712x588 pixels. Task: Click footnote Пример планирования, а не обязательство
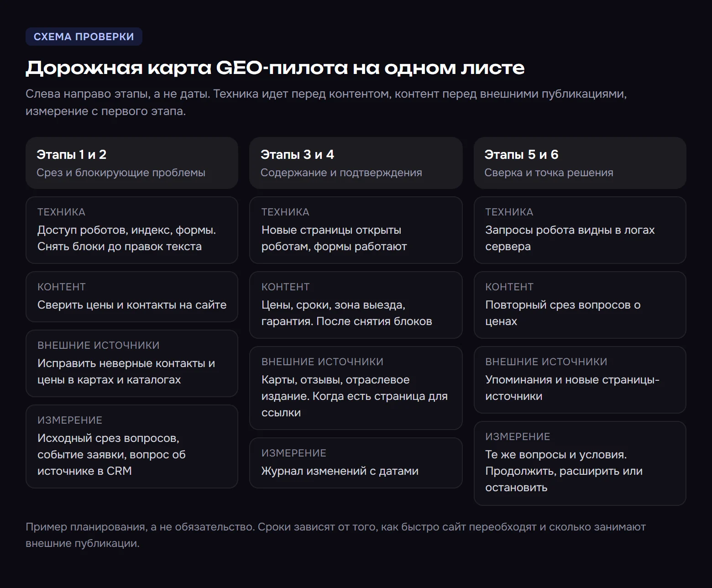pos(335,535)
